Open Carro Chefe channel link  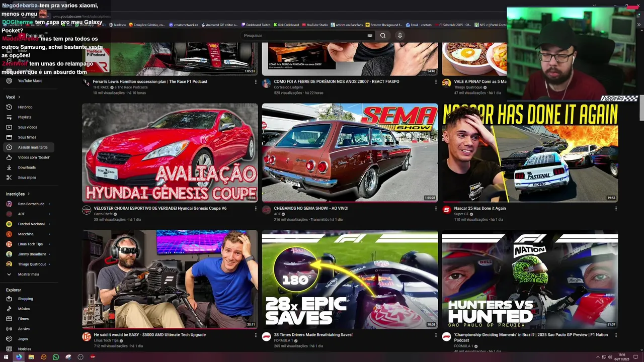(103, 214)
